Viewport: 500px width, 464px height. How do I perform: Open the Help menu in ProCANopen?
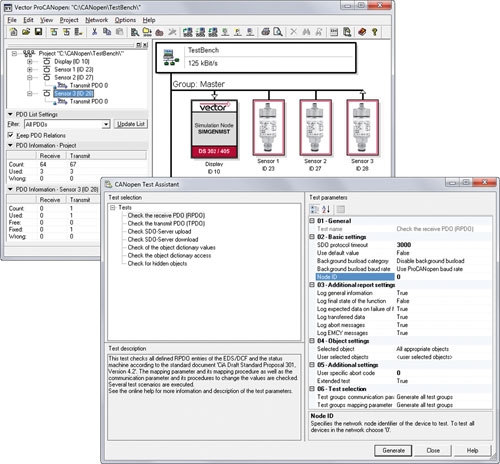pos(149,20)
